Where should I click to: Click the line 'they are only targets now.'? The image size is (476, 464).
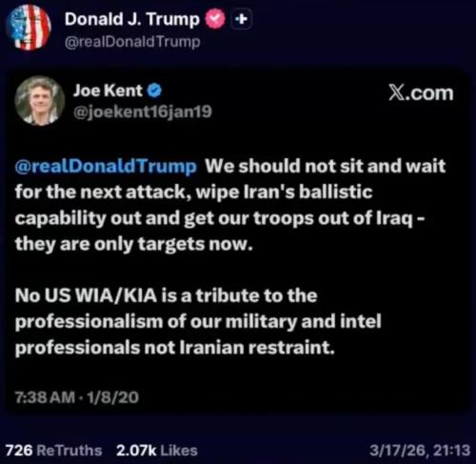pos(134,244)
